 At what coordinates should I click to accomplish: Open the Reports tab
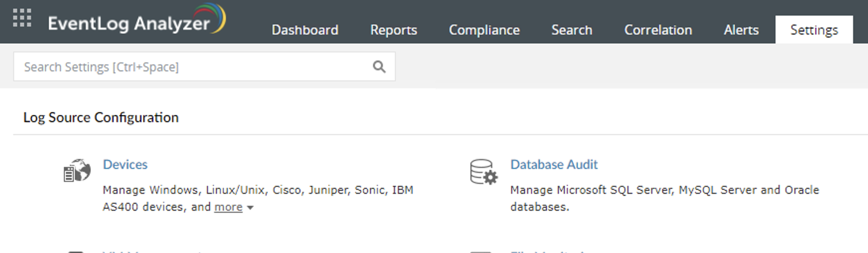point(393,30)
